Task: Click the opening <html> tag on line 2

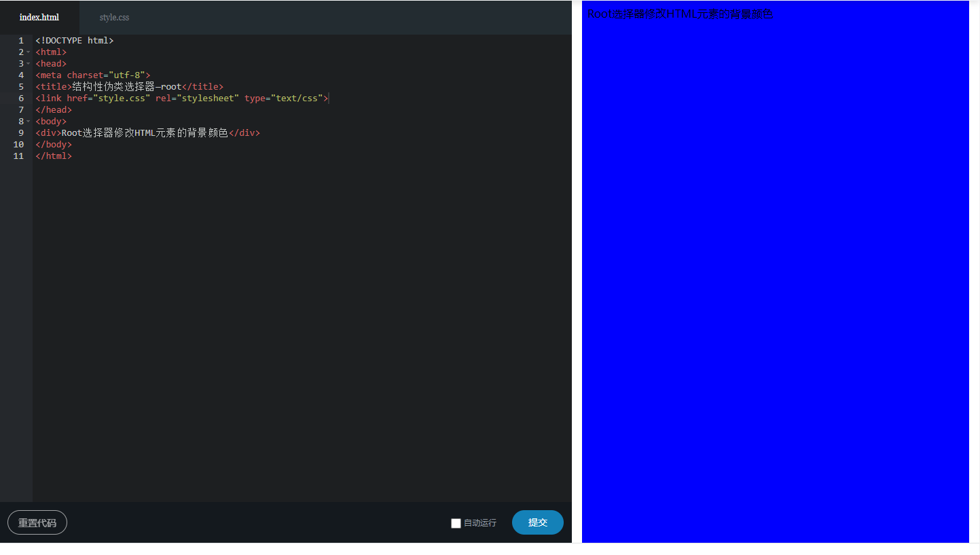Action: click(51, 52)
